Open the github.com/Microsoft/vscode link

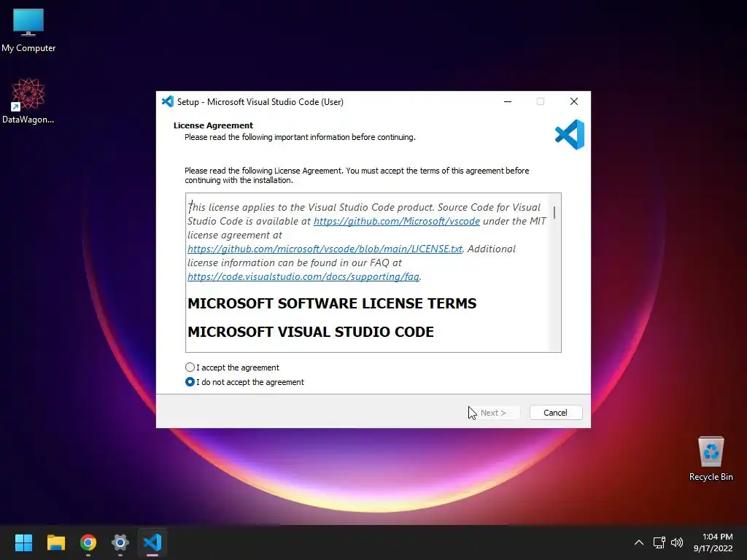tap(396, 221)
